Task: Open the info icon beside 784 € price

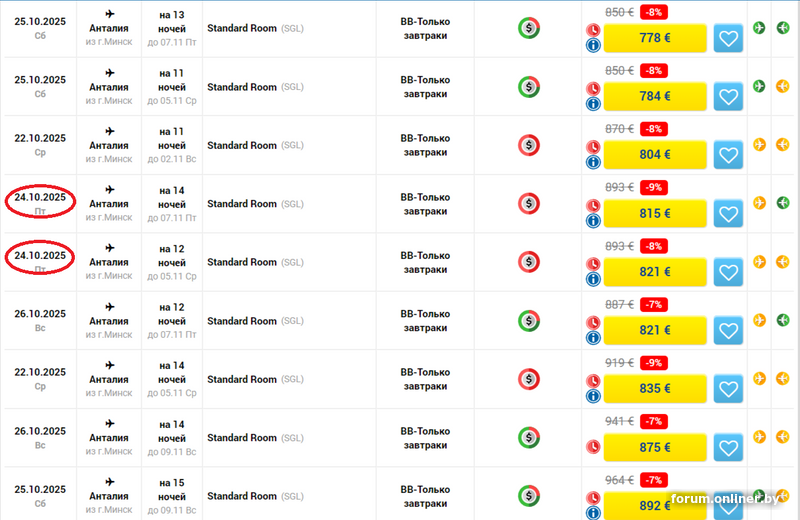Action: 593,104
